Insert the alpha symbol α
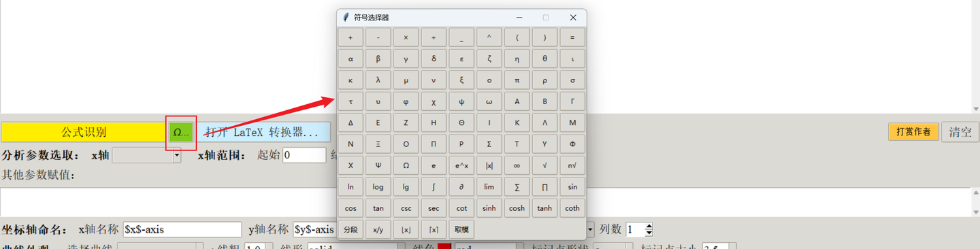This screenshot has width=980, height=249. [x=350, y=59]
